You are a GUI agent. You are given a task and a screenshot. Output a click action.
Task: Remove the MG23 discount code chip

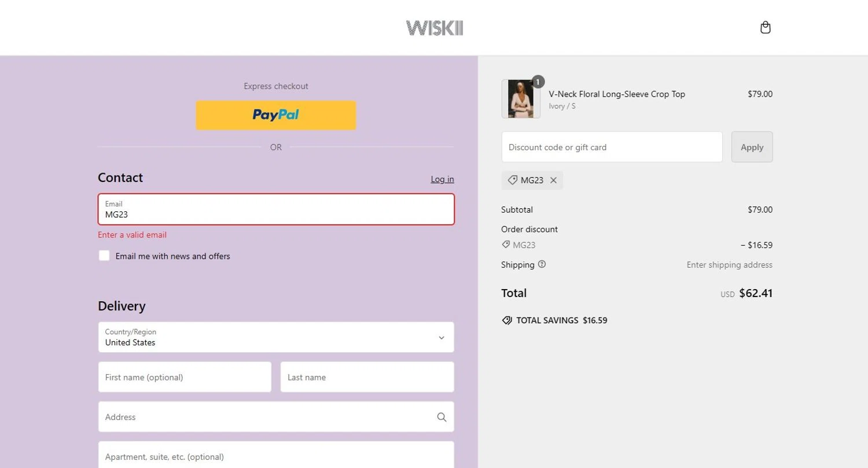pyautogui.click(x=553, y=180)
